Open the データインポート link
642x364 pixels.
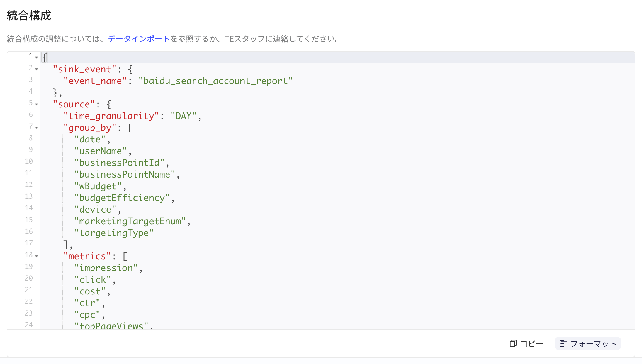(x=139, y=39)
